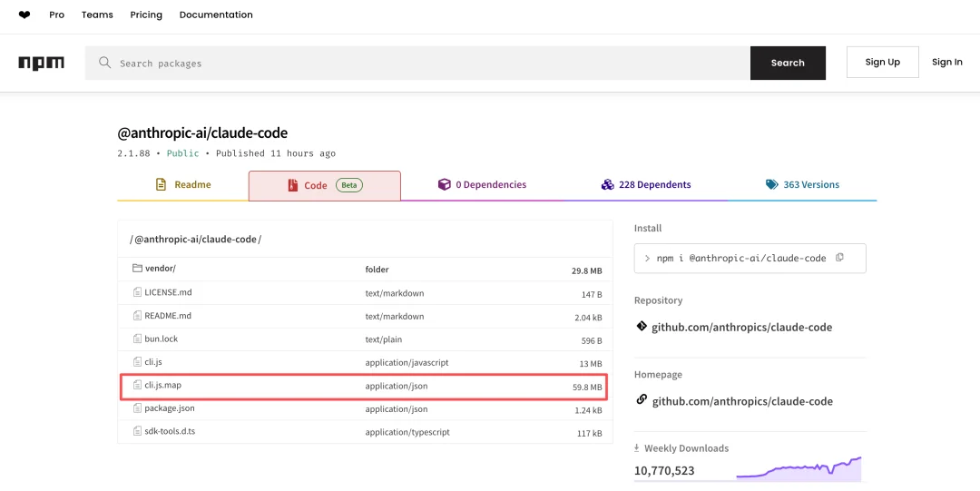Open the Pricing menu item

146,15
